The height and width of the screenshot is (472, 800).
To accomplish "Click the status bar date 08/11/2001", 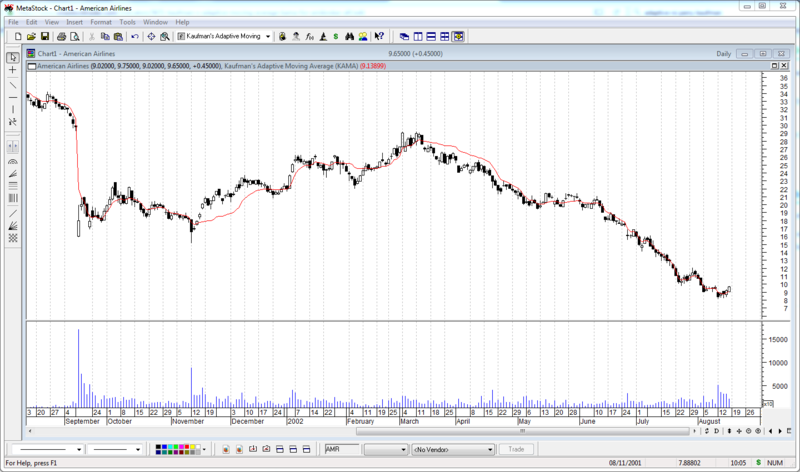I will (x=625, y=463).
